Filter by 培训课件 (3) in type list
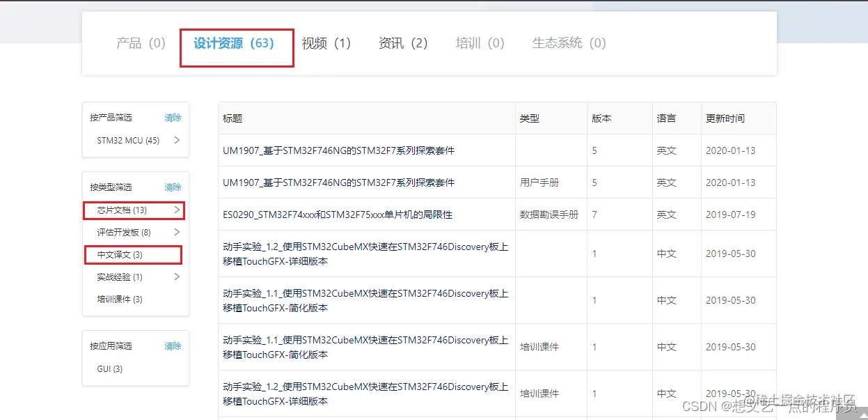 coord(120,300)
